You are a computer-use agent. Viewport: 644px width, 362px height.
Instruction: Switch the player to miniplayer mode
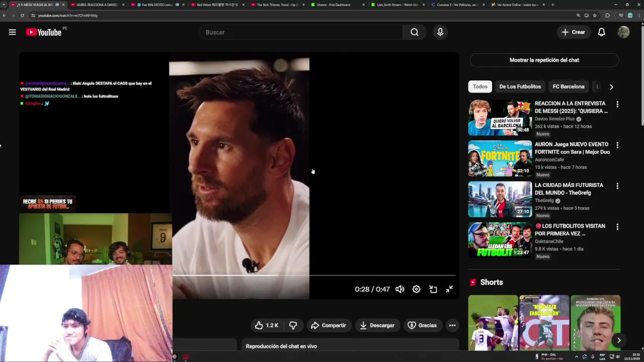point(433,289)
